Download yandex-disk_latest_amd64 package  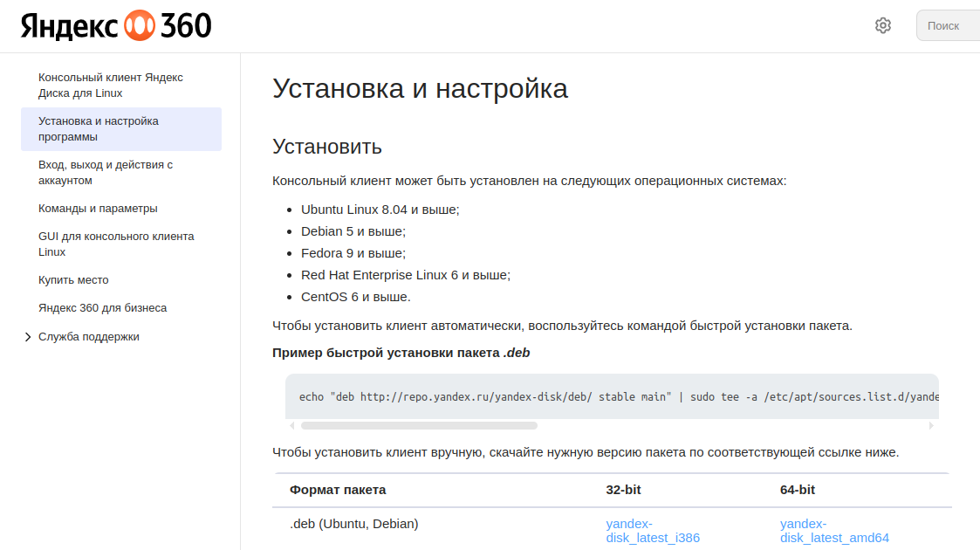pos(834,531)
